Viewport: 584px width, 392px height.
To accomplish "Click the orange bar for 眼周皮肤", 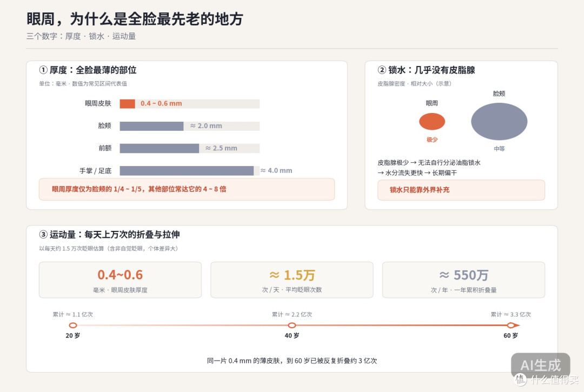I will click(x=128, y=104).
